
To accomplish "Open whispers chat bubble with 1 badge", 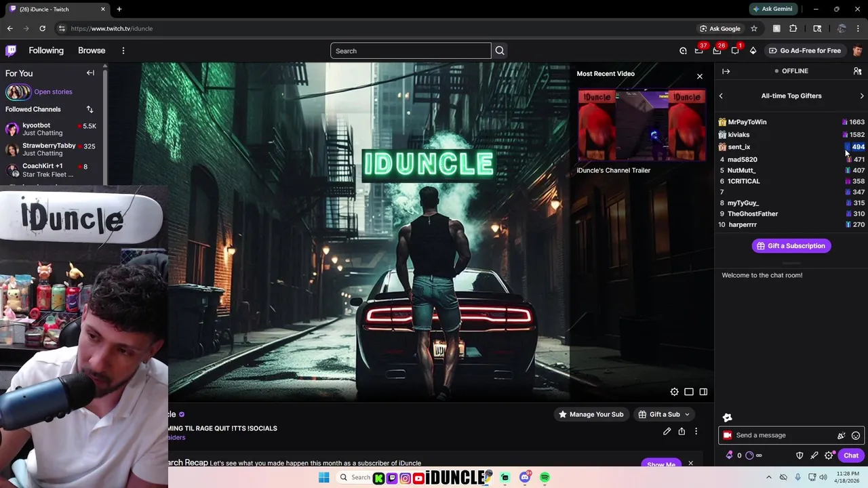I will 735,51.
